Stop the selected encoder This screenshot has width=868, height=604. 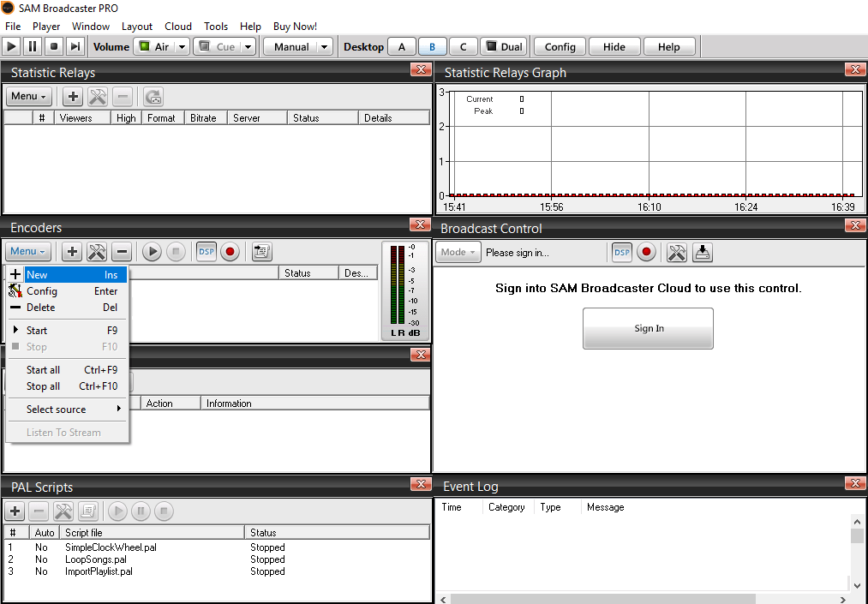pos(176,252)
